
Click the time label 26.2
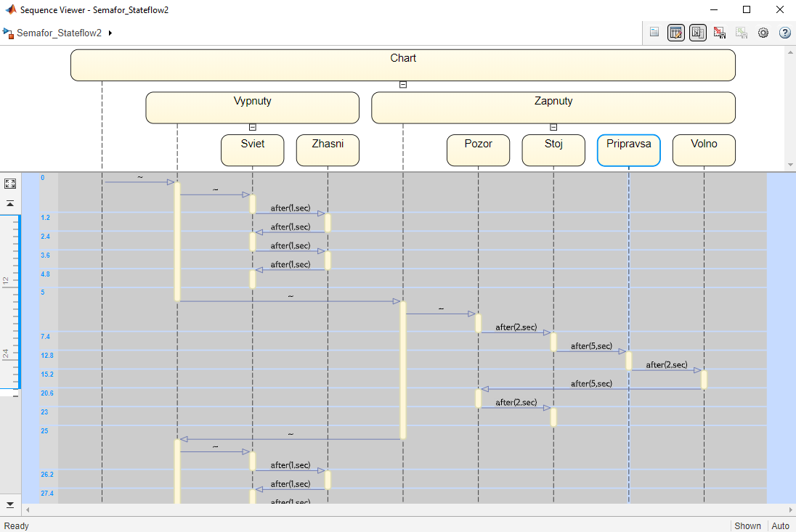pos(47,474)
